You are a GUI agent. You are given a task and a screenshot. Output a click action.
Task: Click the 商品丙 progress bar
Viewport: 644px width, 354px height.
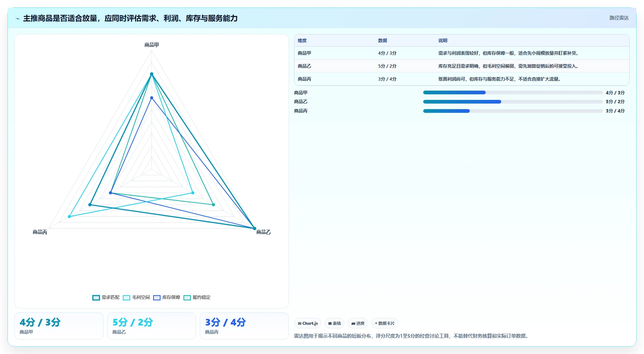point(513,111)
